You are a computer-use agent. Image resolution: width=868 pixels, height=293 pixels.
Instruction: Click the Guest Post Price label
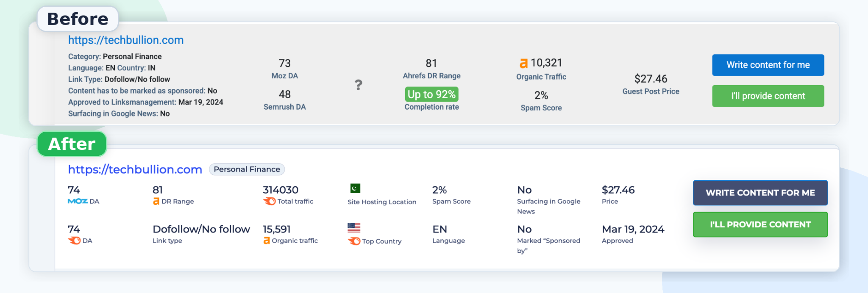pyautogui.click(x=651, y=91)
